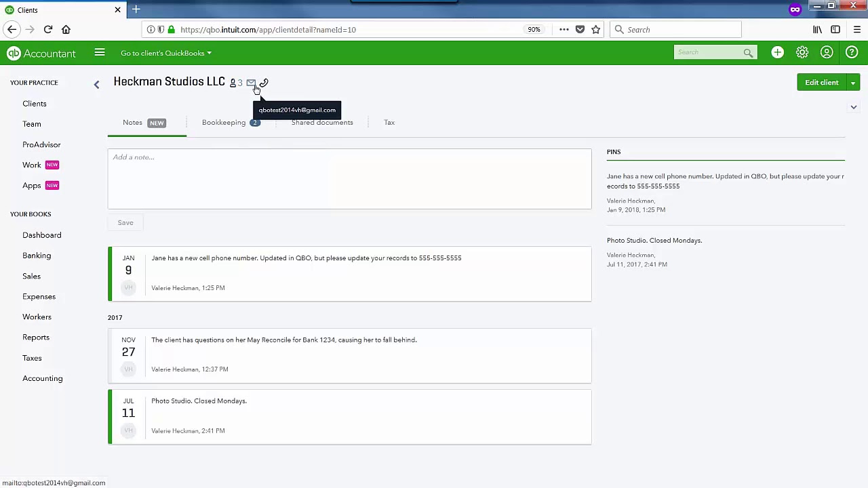
Task: Open the user profile icon in green header
Action: 827,53
